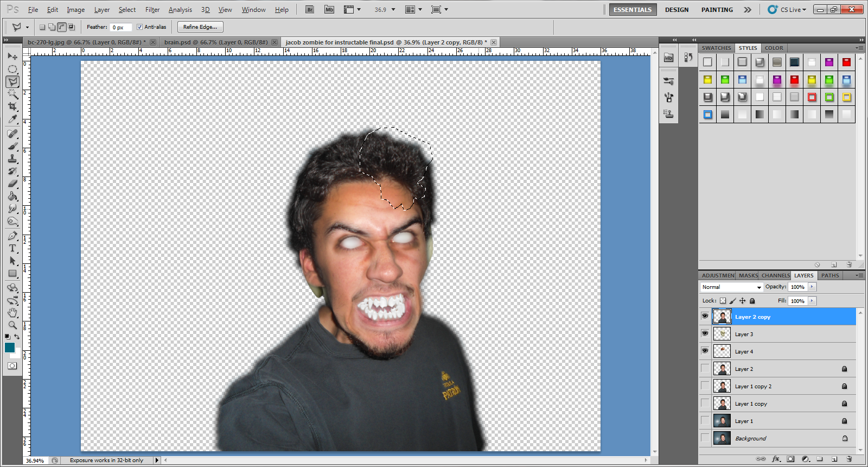Image resolution: width=868 pixels, height=467 pixels.
Task: Click the foreground color swatch
Action: [9, 348]
